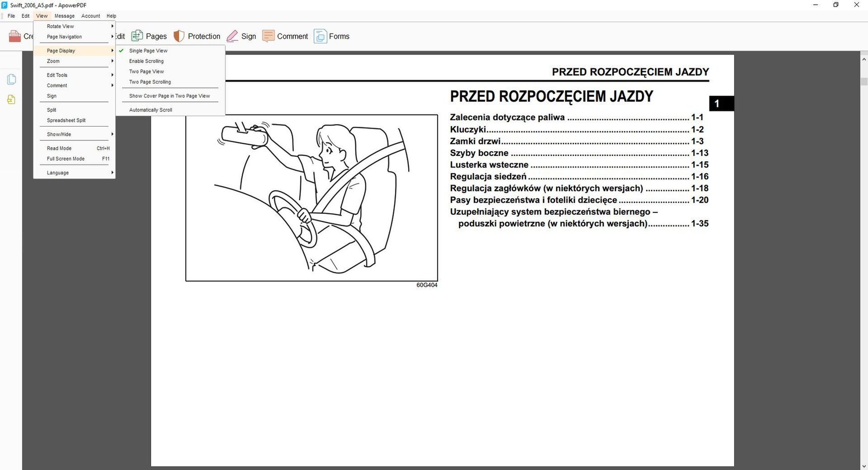Select the Sign pen icon
868x470 pixels.
232,36
